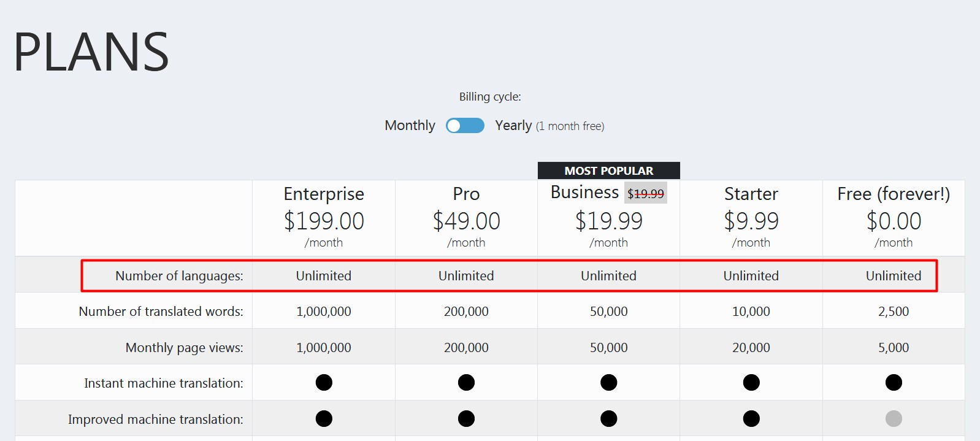Click Pro page views 200,000 cell
This screenshot has width=980, height=441.
[466, 348]
